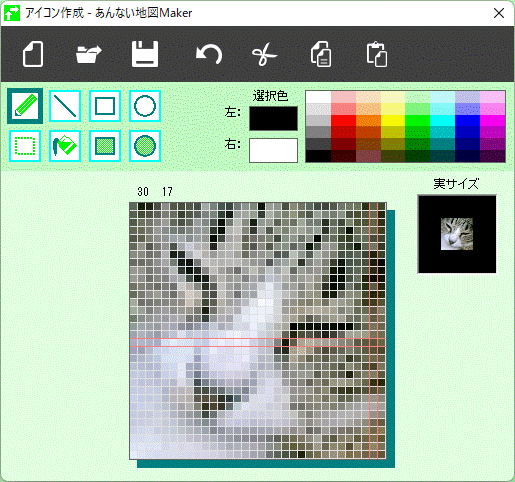Cut the selection with the scissors icon

pos(265,55)
